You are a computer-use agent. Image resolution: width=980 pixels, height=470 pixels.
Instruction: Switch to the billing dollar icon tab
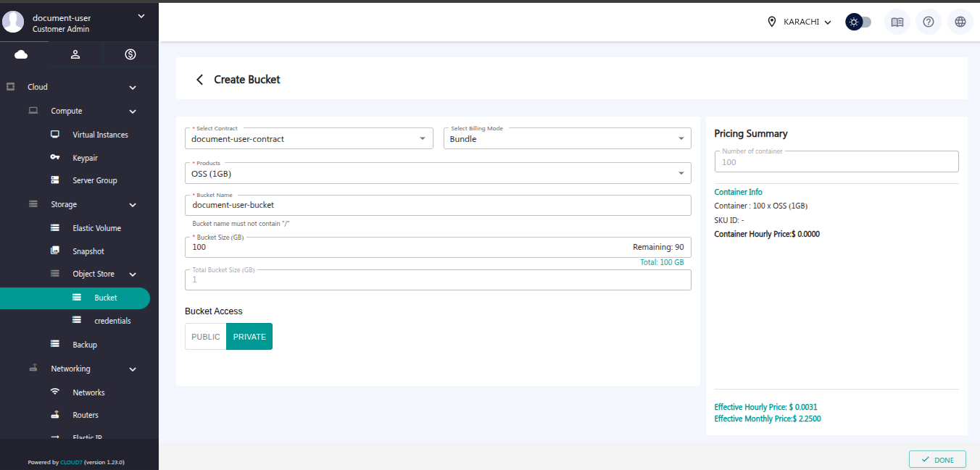click(x=130, y=54)
